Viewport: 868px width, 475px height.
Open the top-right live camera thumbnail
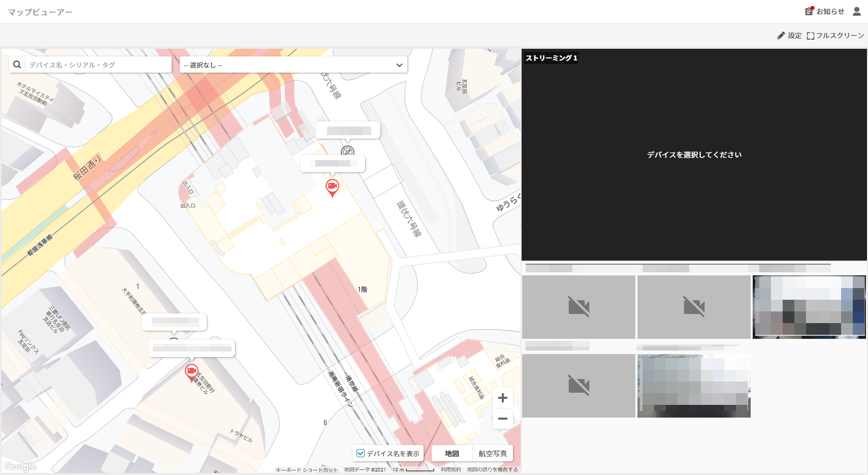click(x=809, y=307)
